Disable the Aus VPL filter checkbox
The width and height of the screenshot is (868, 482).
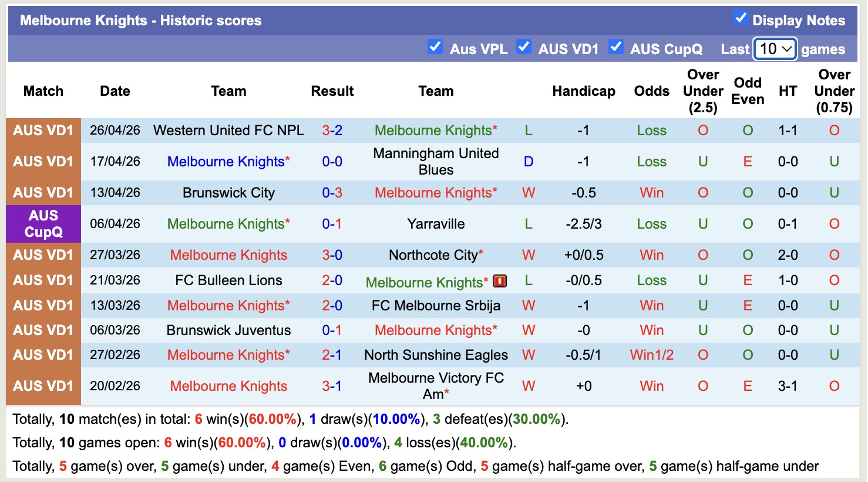pyautogui.click(x=435, y=48)
